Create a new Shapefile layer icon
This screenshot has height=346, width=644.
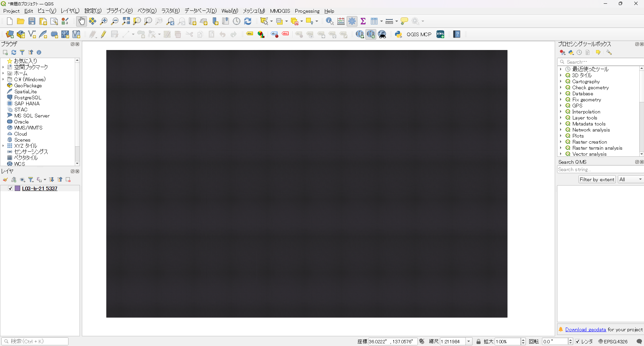[32, 34]
